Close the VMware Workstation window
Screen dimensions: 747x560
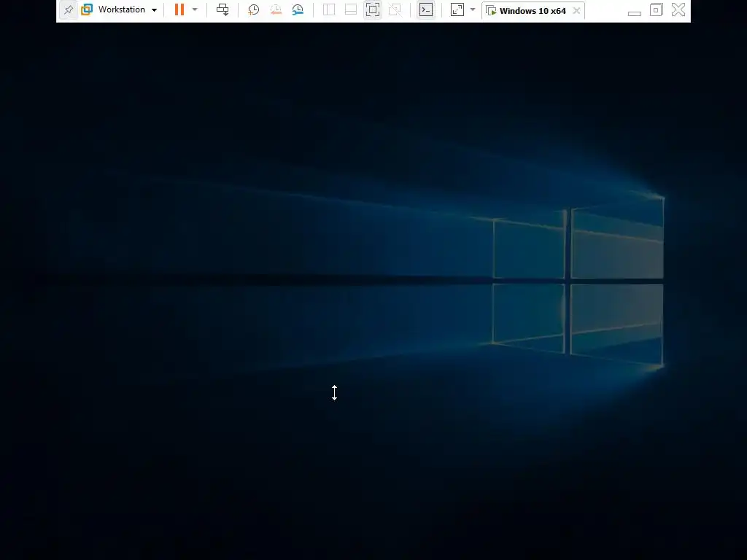pyautogui.click(x=678, y=9)
